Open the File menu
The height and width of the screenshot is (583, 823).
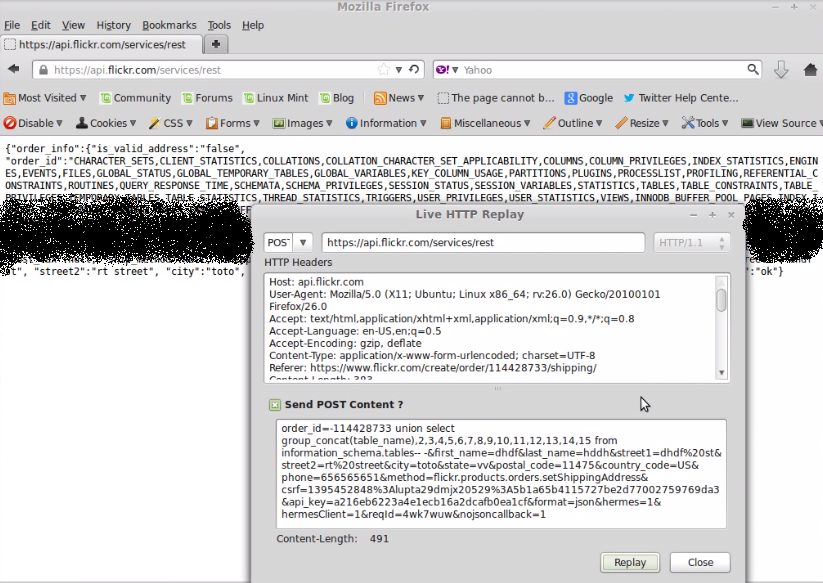click(12, 25)
